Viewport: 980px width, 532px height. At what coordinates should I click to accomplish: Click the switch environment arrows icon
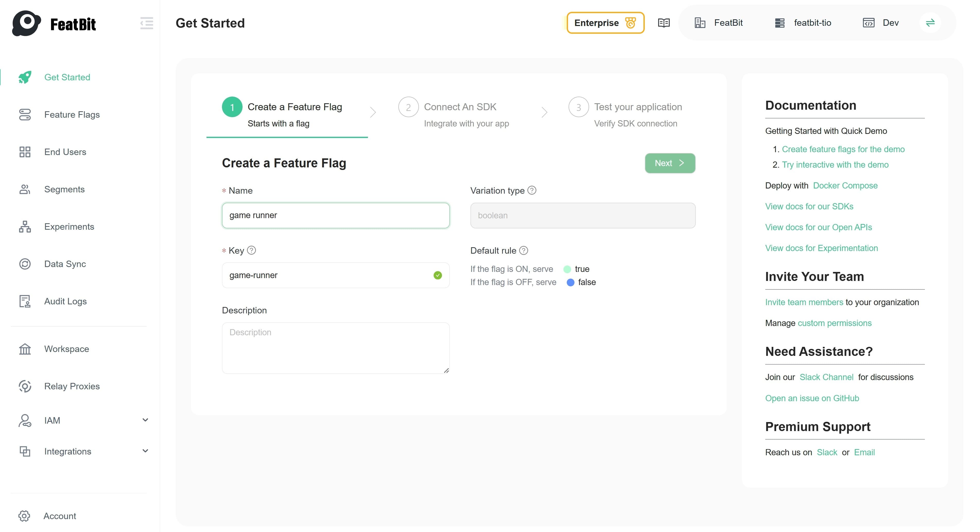pos(930,23)
